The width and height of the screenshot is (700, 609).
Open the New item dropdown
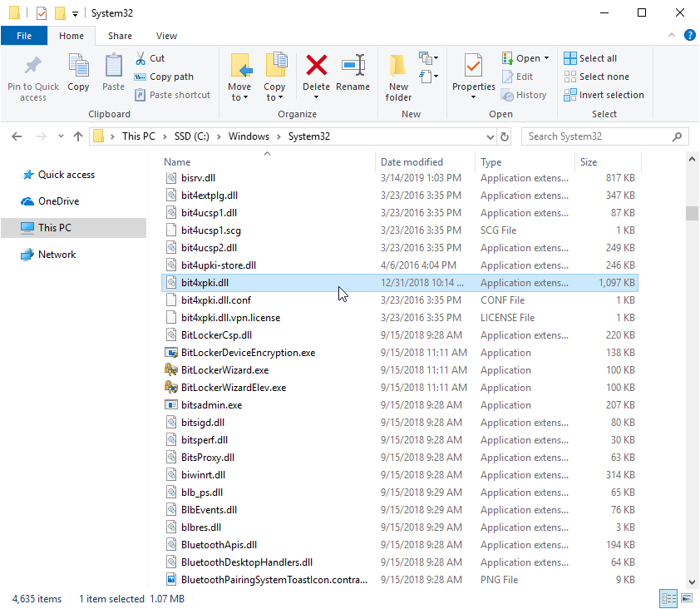coord(428,58)
